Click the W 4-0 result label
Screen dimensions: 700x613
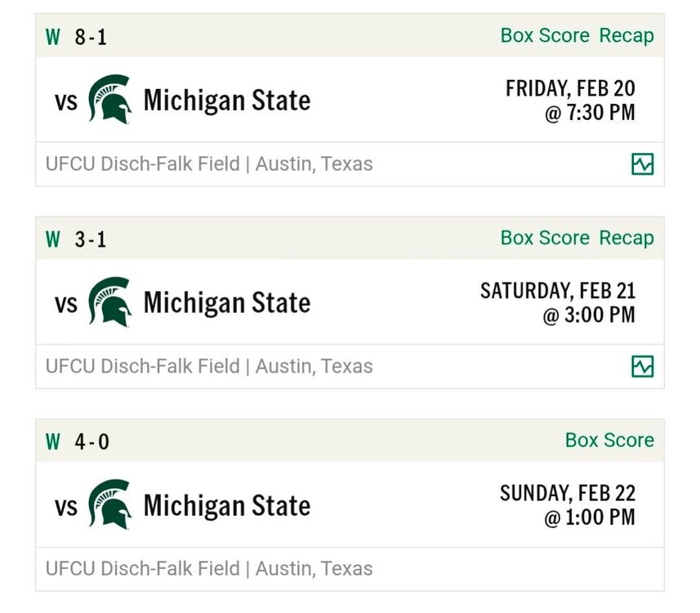(x=78, y=442)
